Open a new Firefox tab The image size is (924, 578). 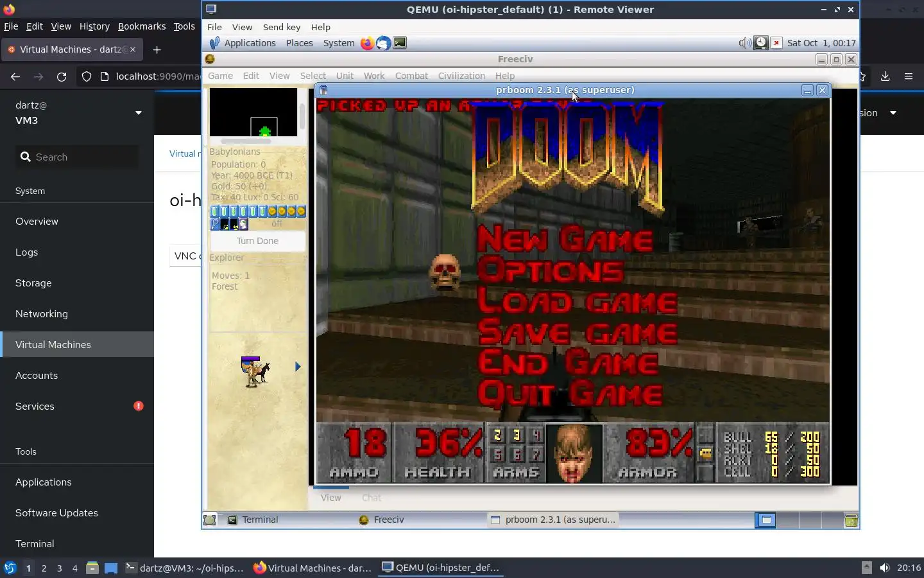tap(157, 49)
